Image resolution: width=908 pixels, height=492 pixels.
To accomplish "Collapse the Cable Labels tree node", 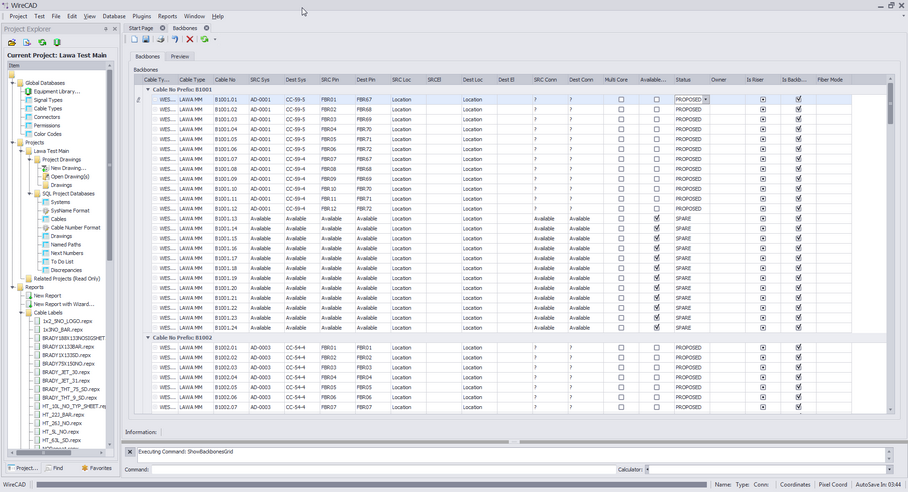I will [x=21, y=313].
